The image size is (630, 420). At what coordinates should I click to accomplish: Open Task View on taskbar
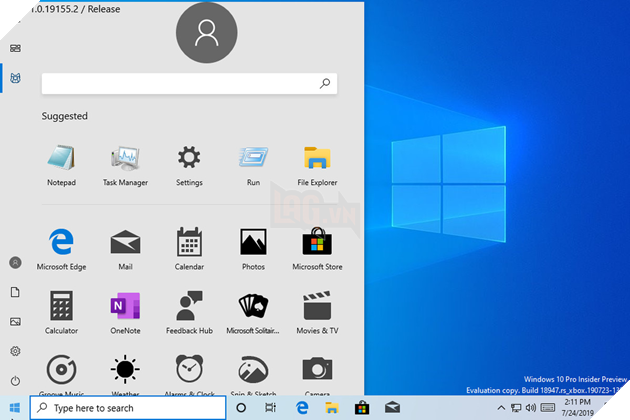(x=270, y=408)
